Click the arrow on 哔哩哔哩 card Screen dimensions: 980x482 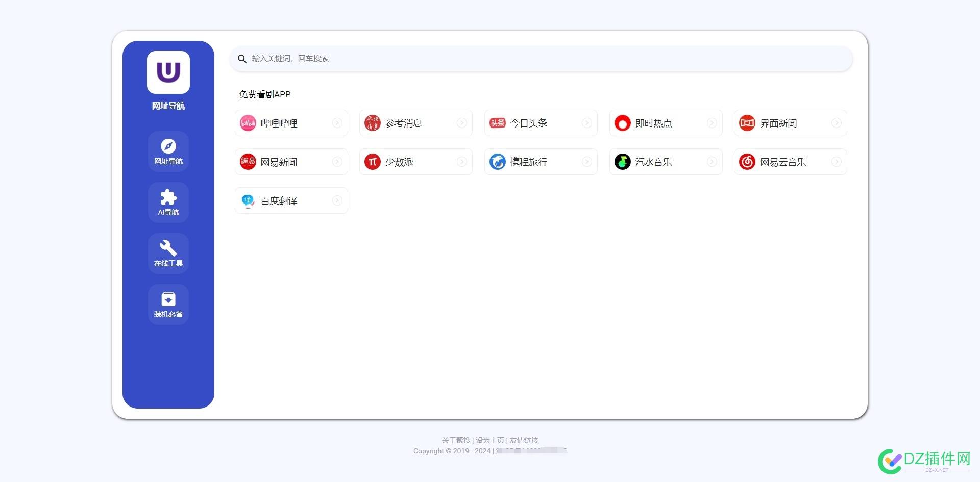pos(337,123)
